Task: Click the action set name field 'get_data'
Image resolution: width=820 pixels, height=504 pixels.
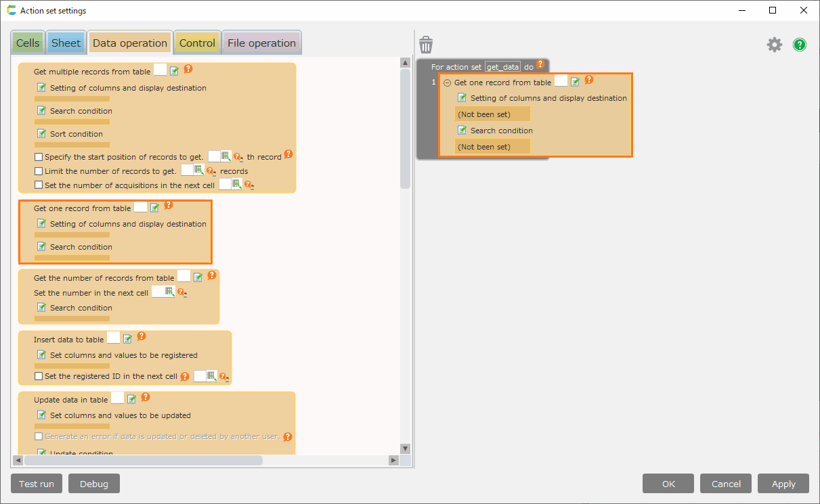Action: pyautogui.click(x=502, y=67)
